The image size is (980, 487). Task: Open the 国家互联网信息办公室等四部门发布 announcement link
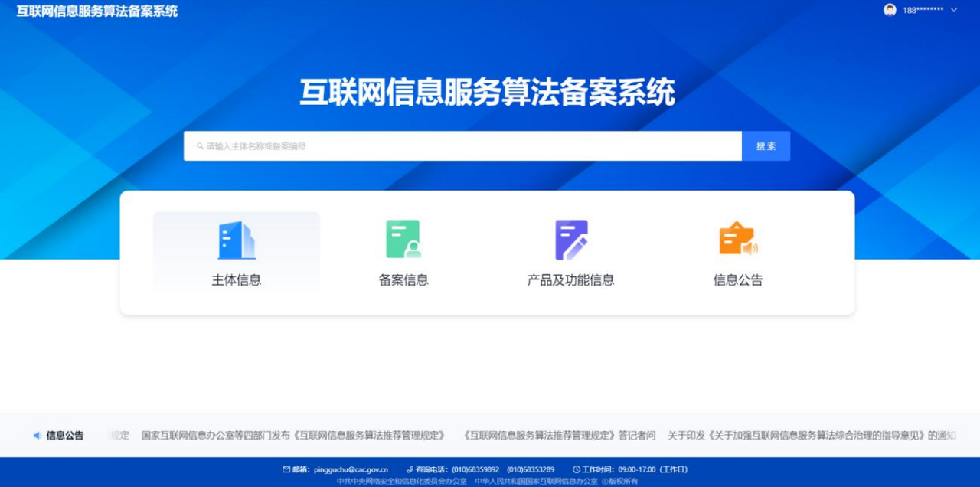pyautogui.click(x=293, y=436)
